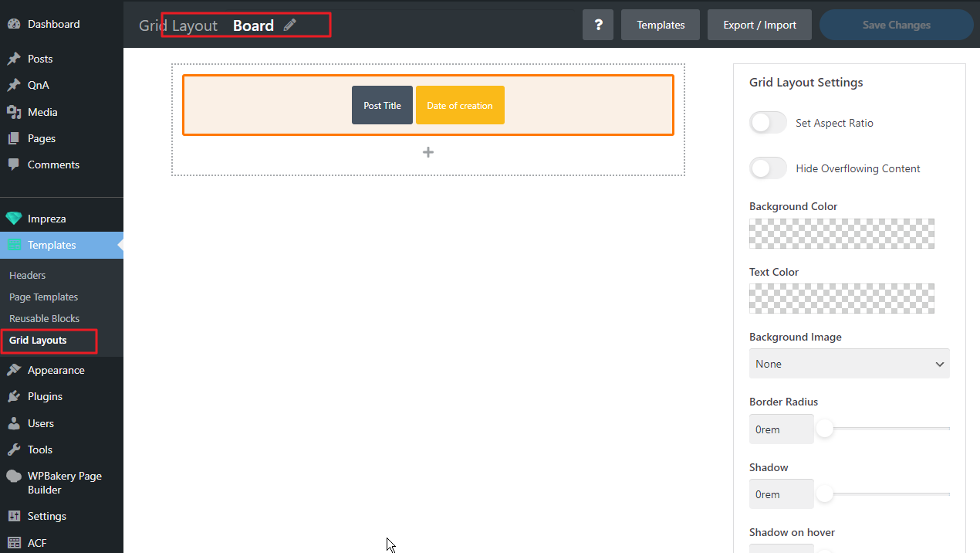Click the Posts pin icon

pyautogui.click(x=14, y=59)
